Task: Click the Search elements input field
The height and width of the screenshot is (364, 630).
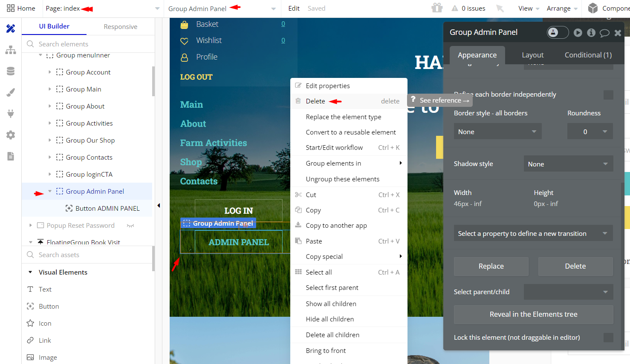Action: tap(88, 44)
